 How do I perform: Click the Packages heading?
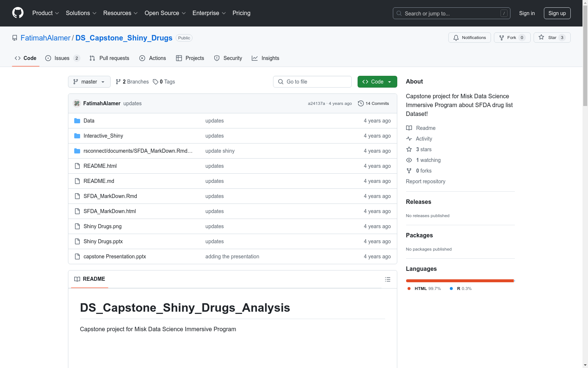pos(419,235)
